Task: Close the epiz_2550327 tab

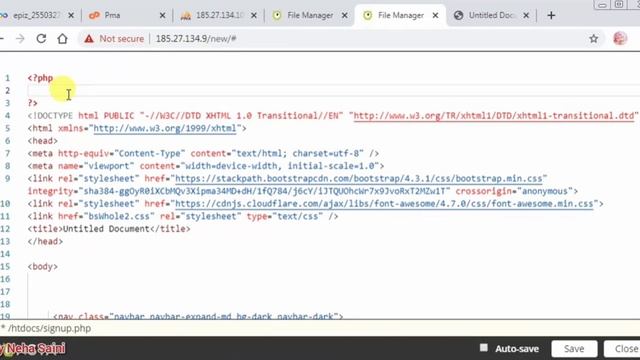Action: tap(71, 16)
